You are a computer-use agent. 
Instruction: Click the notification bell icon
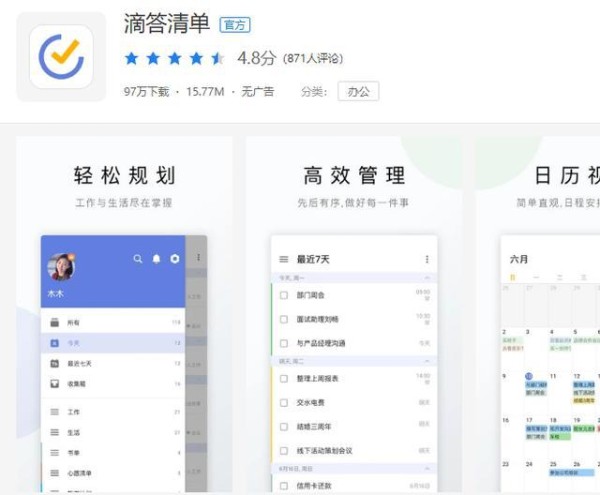[x=156, y=259]
